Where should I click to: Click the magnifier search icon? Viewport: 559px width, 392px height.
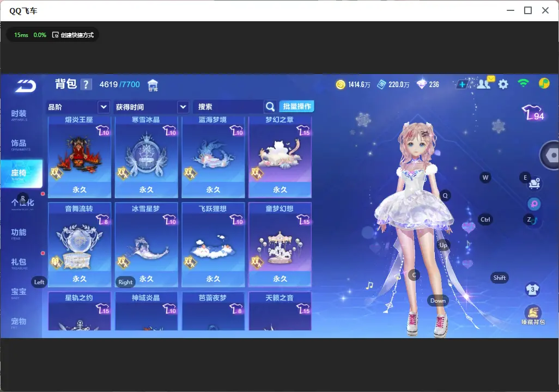(270, 107)
